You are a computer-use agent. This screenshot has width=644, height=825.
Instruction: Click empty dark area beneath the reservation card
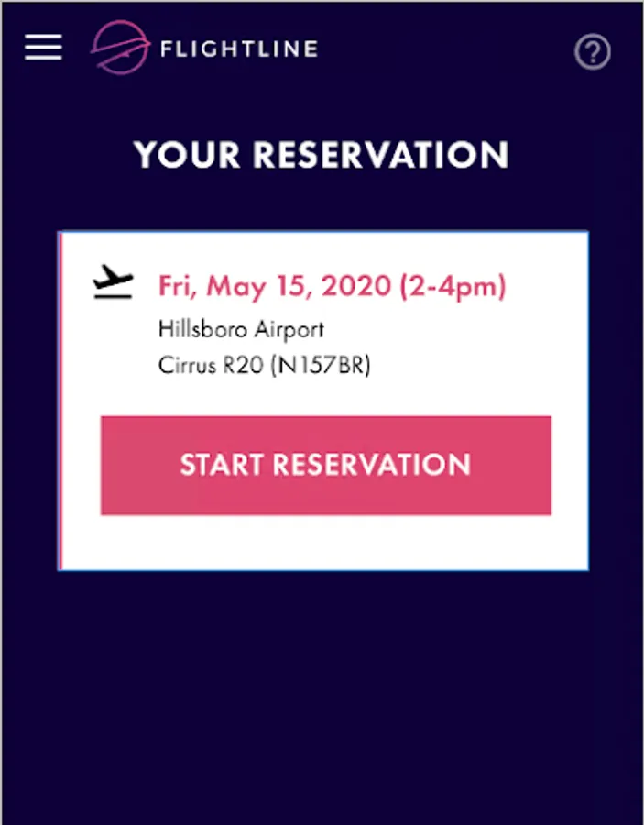tap(322, 695)
